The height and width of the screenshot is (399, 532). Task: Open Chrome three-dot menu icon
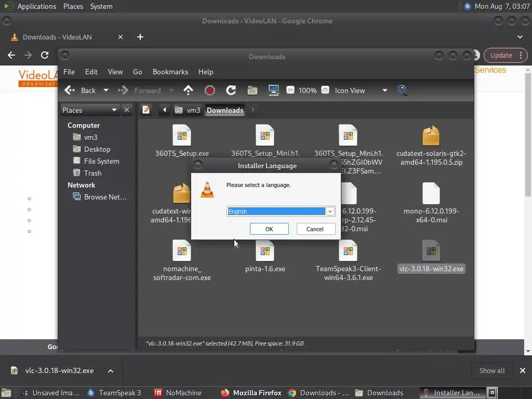click(521, 55)
